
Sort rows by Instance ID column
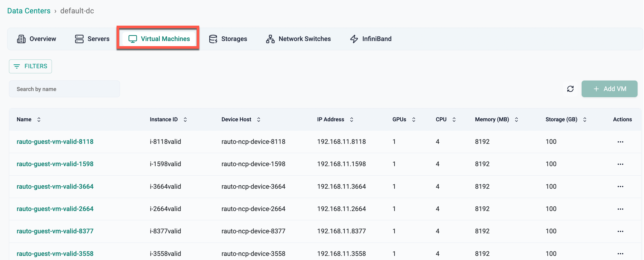(185, 119)
